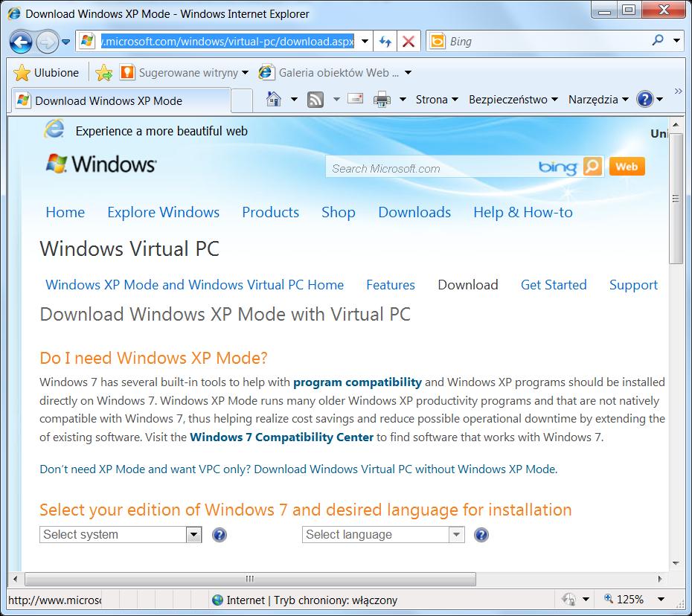Screen dimensions: 692x616
Task: Click the vertical scrollbar thumb
Action: [x=676, y=199]
